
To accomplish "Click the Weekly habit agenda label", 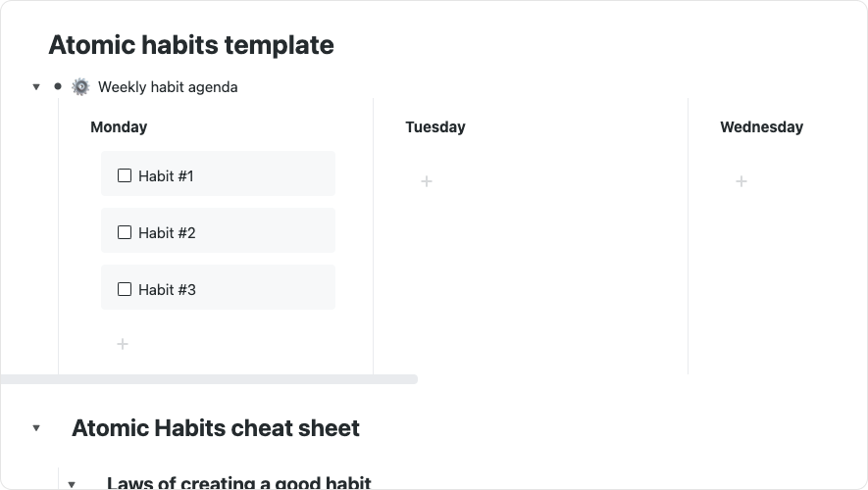I will pos(168,87).
